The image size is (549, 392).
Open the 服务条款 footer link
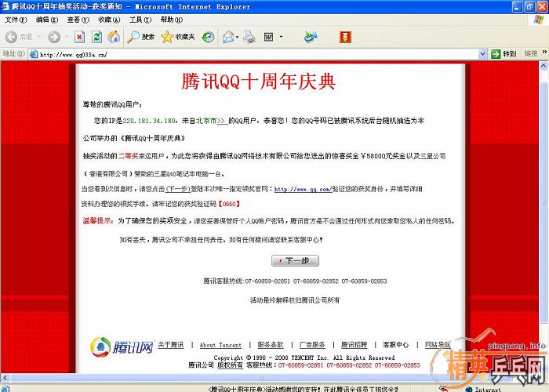(x=271, y=345)
